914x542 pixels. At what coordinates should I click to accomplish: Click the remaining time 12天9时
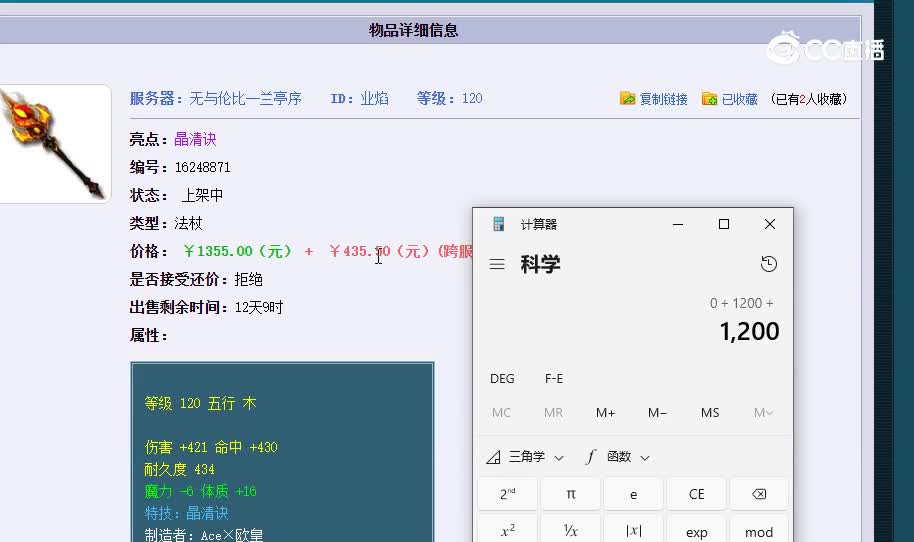259,307
